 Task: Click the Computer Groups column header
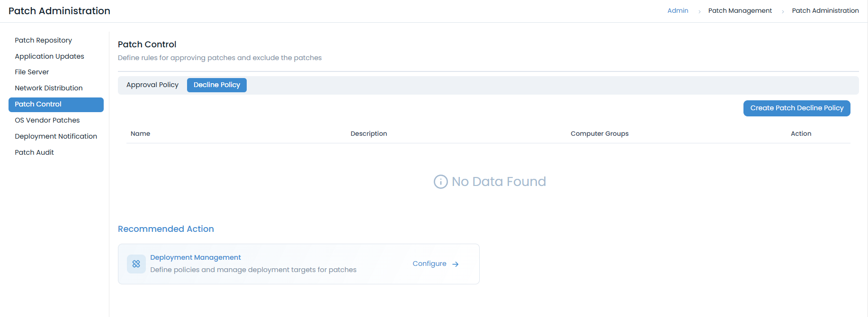tap(600, 134)
